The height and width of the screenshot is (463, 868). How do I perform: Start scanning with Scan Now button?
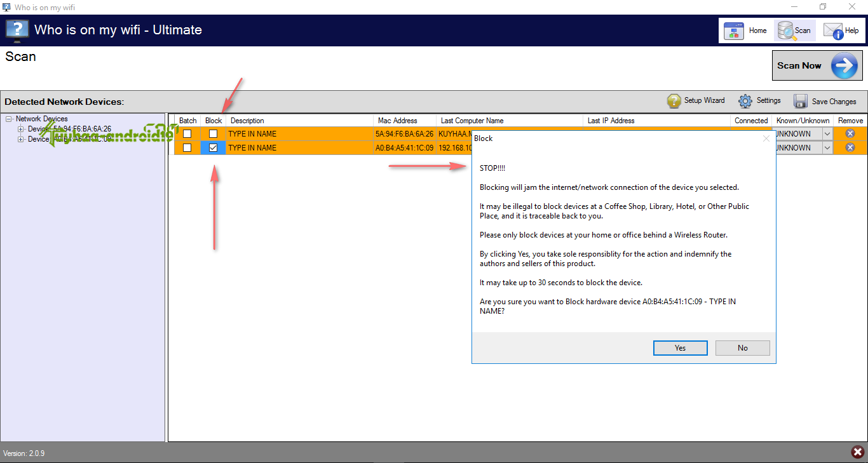pyautogui.click(x=817, y=65)
